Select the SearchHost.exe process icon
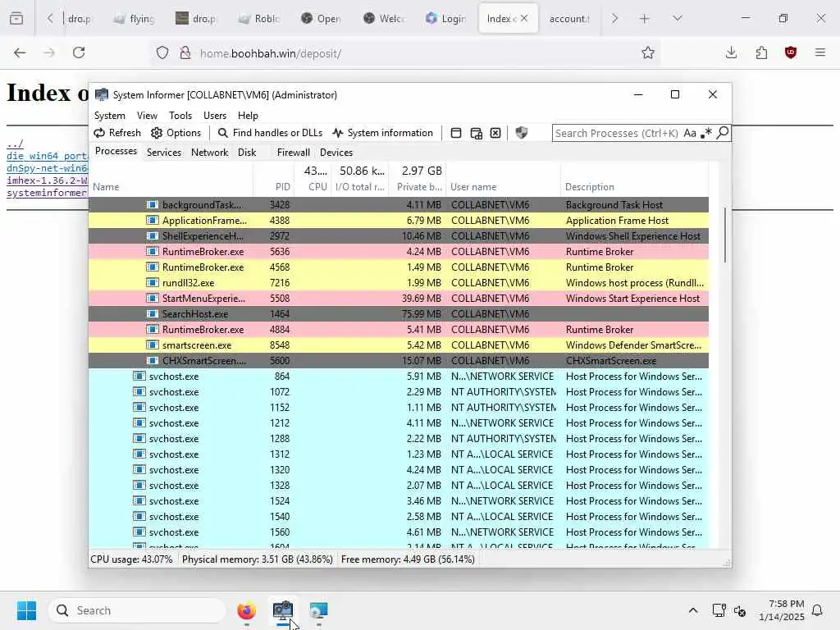The width and height of the screenshot is (840, 630). tap(153, 314)
